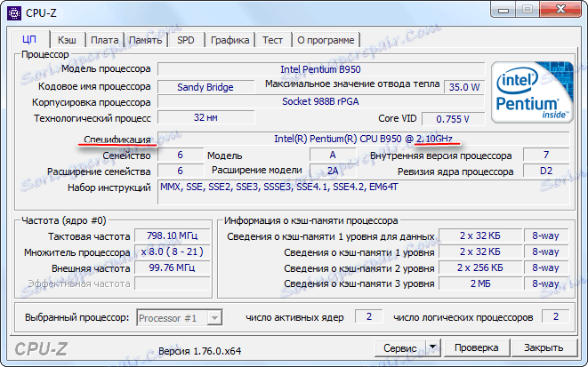Click the Intel Pentium B950 model field
Screen dimensions: 588x367
click(320, 69)
